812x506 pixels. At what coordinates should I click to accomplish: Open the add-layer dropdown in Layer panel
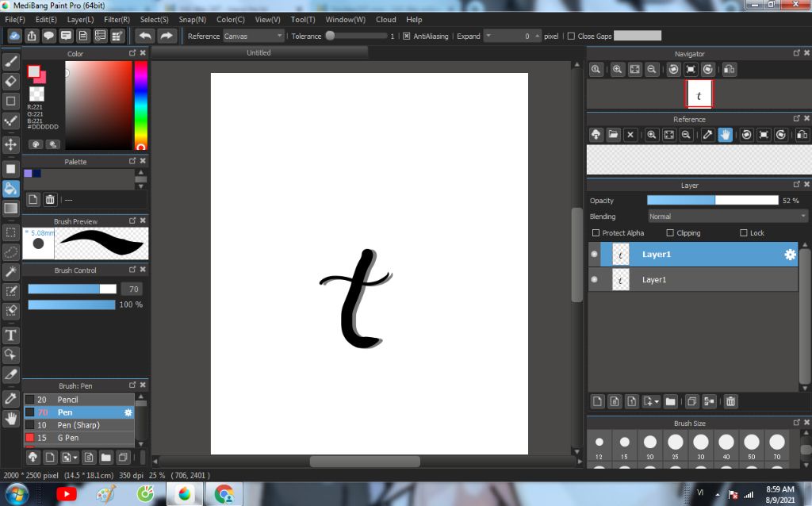tap(651, 401)
